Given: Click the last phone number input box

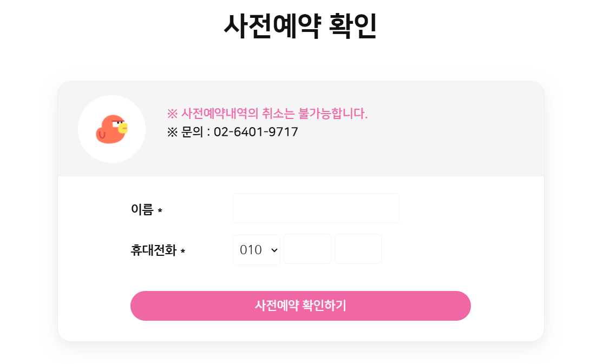Looking at the screenshot, I should pyautogui.click(x=358, y=249).
